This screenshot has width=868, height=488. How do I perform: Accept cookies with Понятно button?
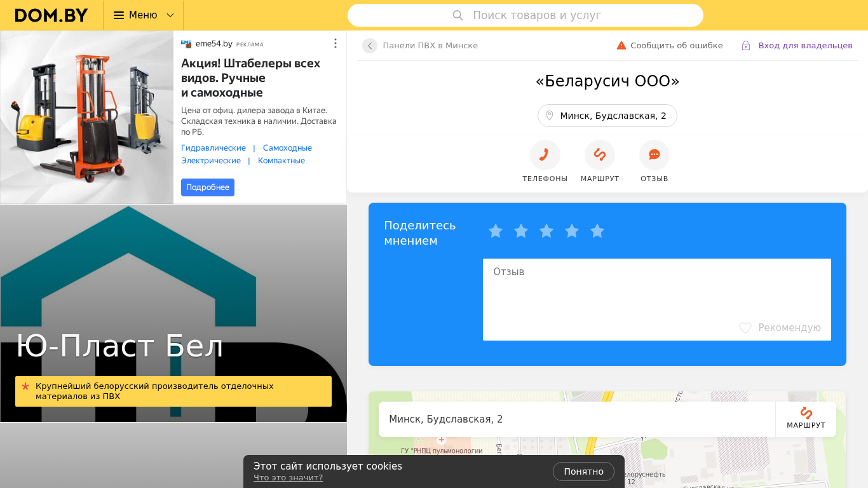coord(583,471)
